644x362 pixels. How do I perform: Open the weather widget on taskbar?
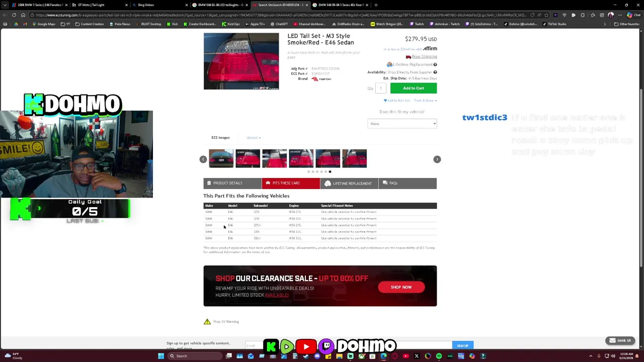[13, 356]
